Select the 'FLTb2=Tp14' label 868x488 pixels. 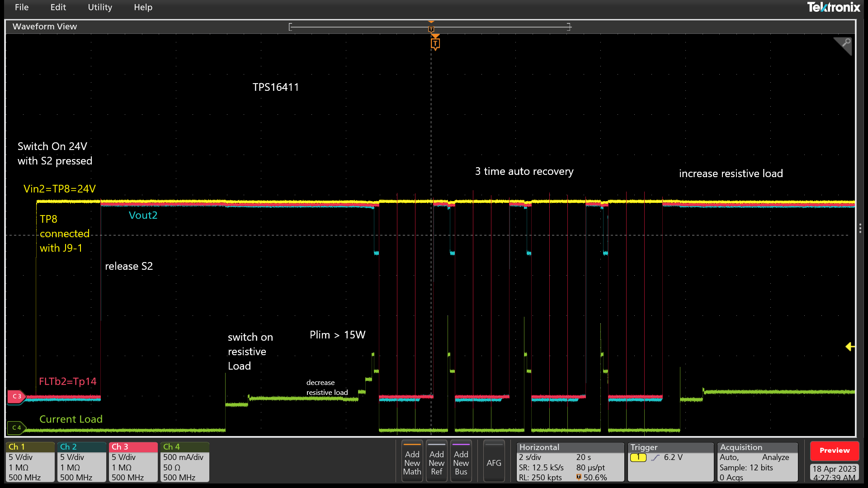point(68,381)
